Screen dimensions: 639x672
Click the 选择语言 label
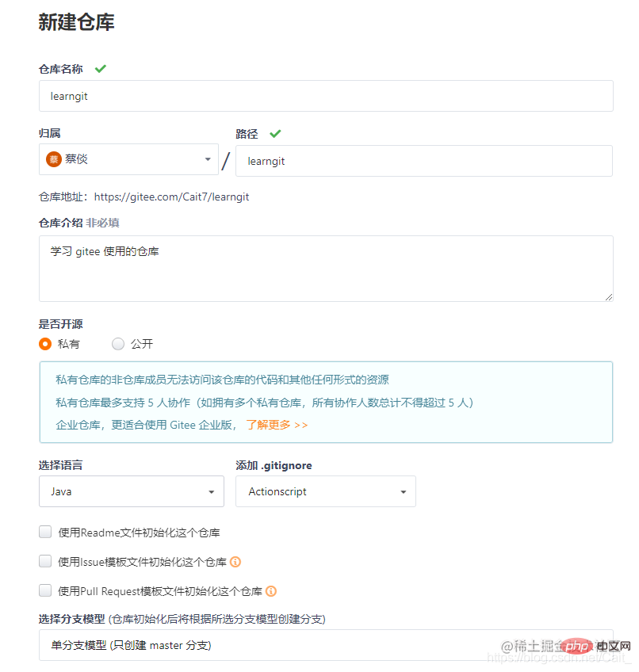[x=60, y=465]
